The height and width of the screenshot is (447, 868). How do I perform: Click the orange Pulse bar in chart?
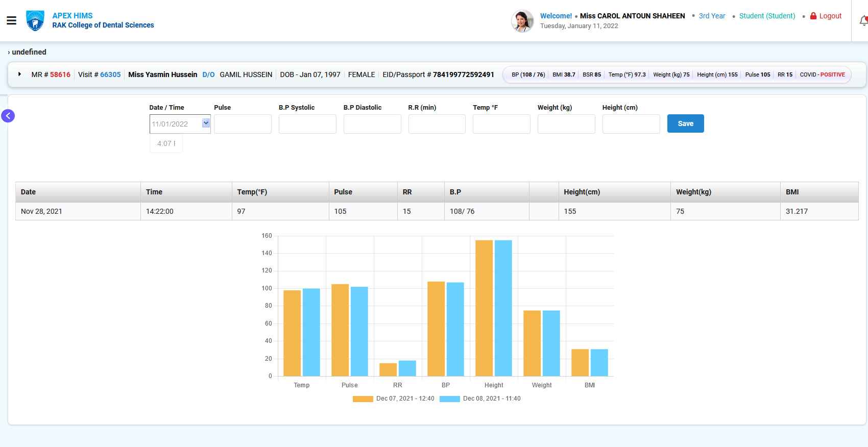(x=340, y=330)
